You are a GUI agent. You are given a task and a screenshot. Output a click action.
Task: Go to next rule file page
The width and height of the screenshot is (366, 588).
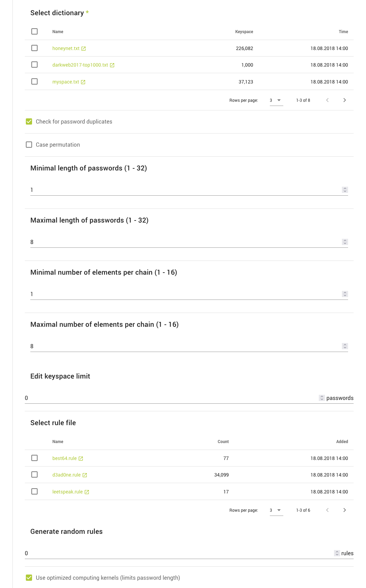point(344,510)
